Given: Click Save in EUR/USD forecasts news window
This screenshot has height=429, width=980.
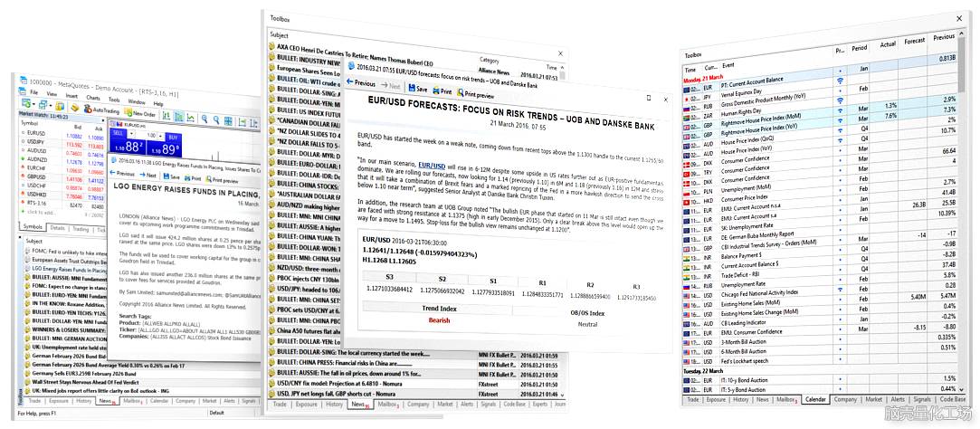Looking at the screenshot, I should (418, 89).
